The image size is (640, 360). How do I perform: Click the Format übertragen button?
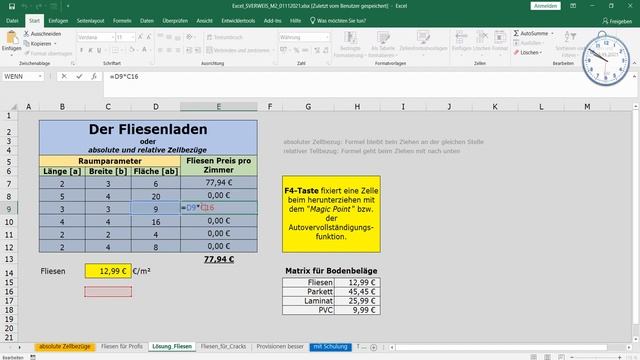click(48, 53)
